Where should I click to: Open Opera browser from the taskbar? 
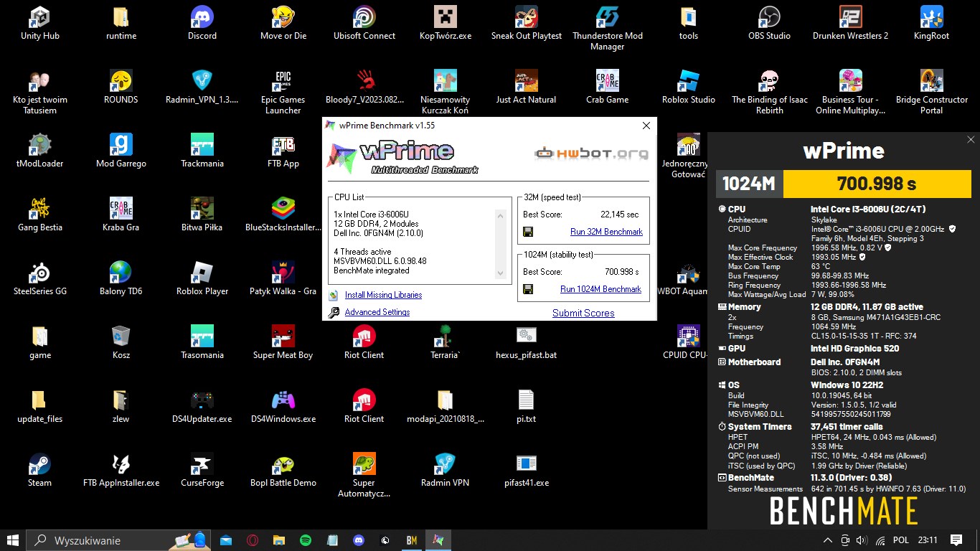252,540
